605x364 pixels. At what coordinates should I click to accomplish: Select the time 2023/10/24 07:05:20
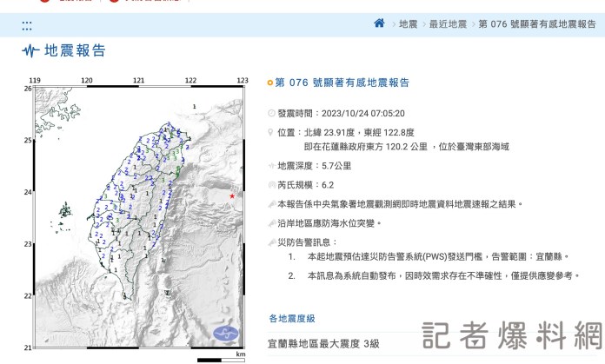tap(363, 113)
